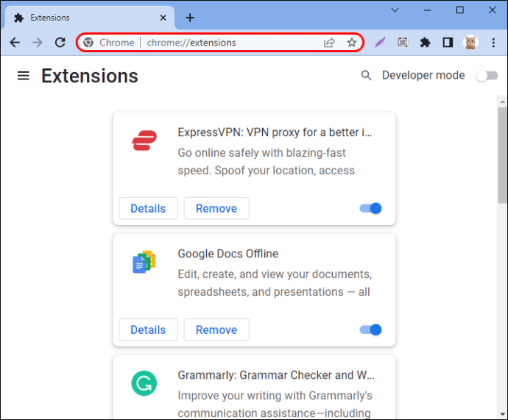Open the purple feather extension icon

point(380,43)
